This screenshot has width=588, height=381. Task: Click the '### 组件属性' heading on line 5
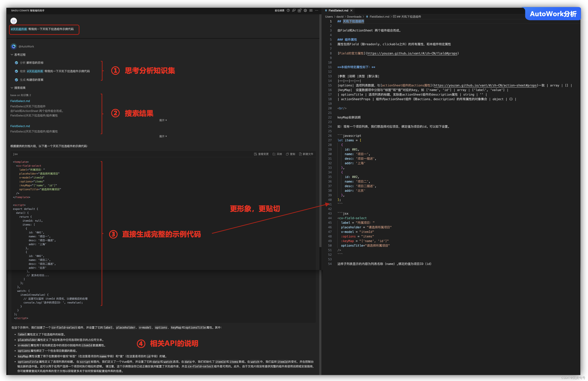point(347,40)
